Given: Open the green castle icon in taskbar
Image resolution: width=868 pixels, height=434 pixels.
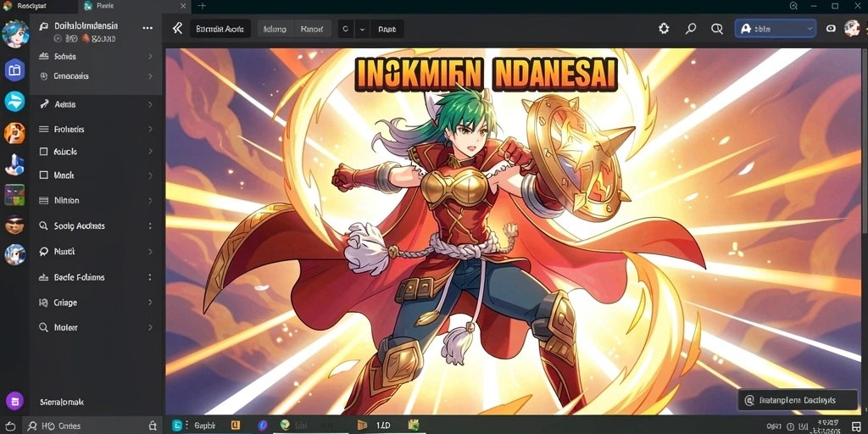Looking at the screenshot, I should click(x=414, y=426).
